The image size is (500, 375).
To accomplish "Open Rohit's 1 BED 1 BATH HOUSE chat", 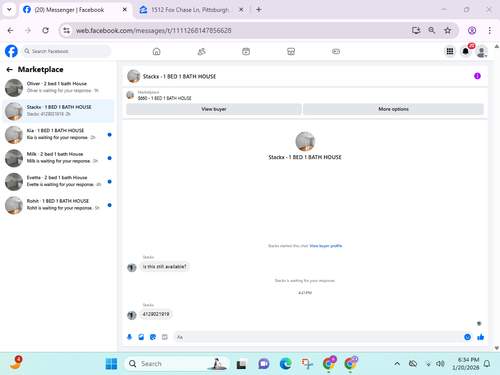I will (x=58, y=205).
